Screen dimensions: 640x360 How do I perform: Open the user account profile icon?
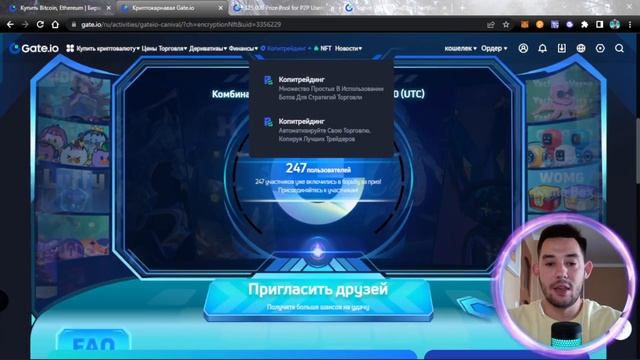[x=523, y=48]
